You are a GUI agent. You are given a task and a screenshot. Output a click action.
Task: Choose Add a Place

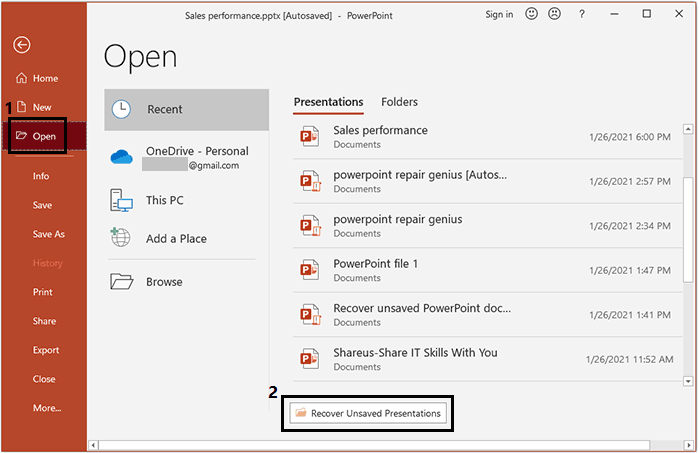pyautogui.click(x=186, y=239)
